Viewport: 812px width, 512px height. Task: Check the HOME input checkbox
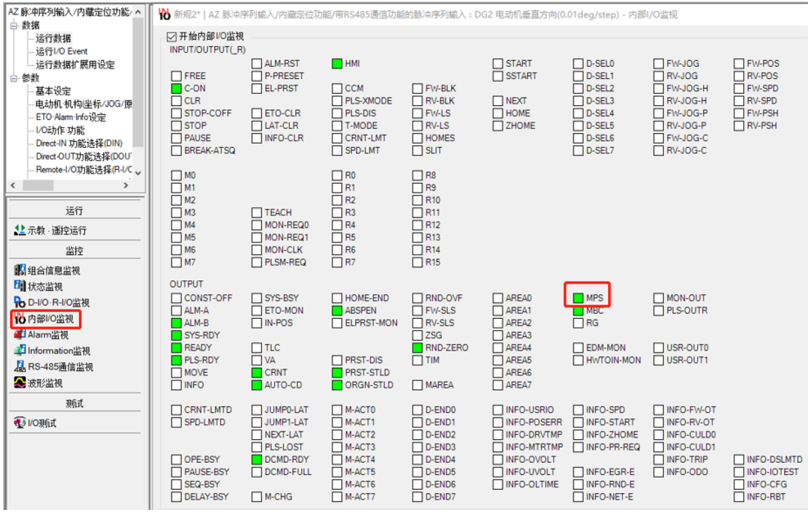click(x=498, y=113)
